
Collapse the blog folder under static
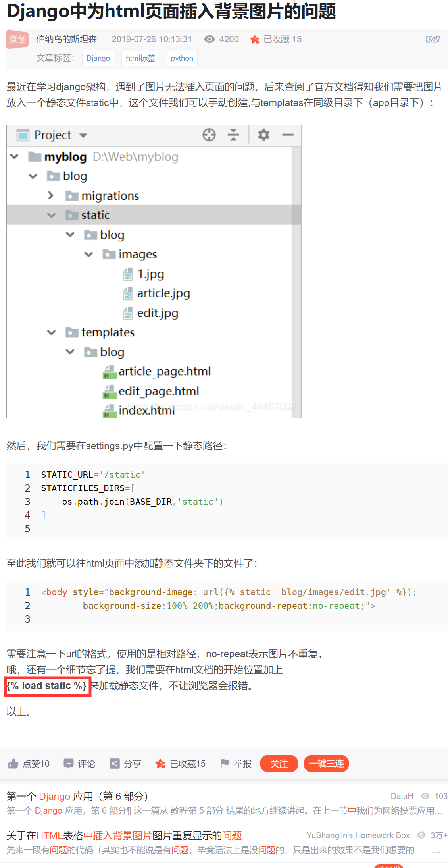(x=70, y=235)
